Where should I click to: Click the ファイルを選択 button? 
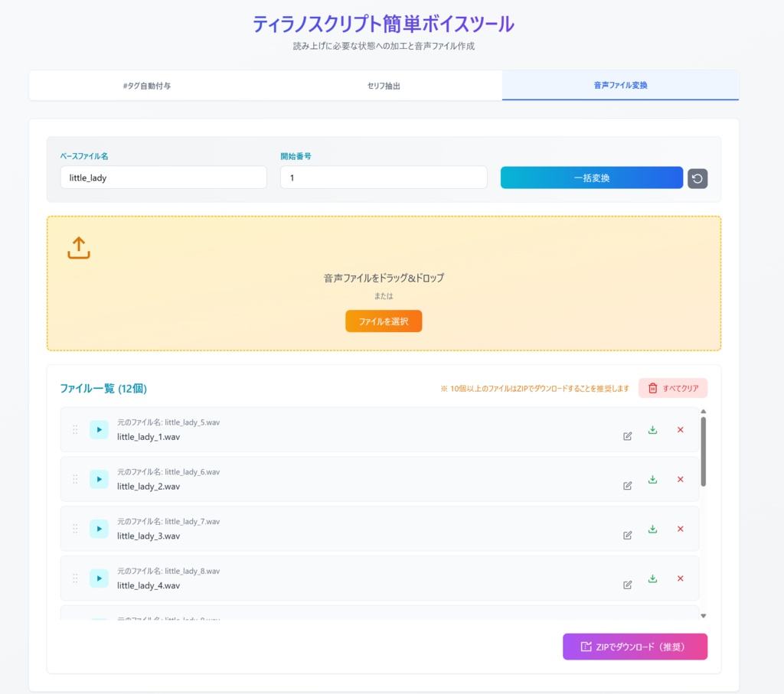pos(384,321)
